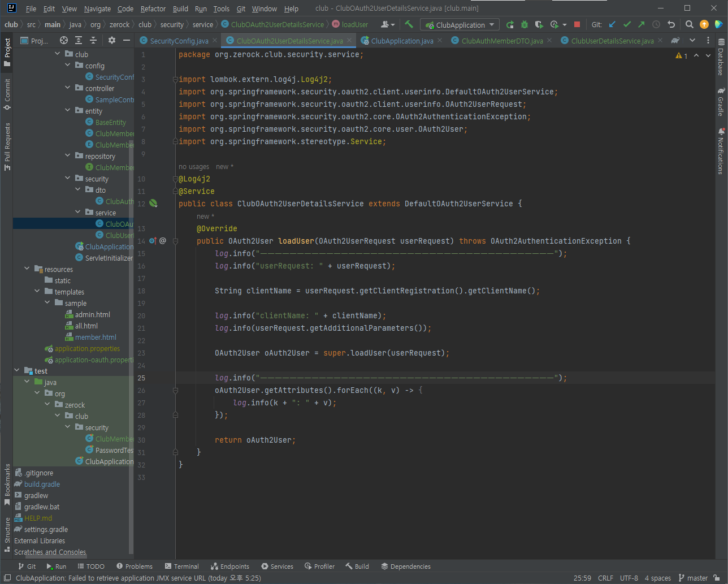Click the Code With Me user icon
This screenshot has height=584, width=728.
tap(388, 24)
